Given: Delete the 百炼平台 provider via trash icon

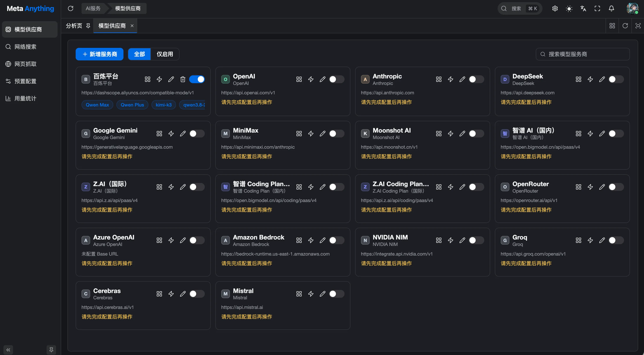Looking at the screenshot, I should pyautogui.click(x=183, y=79).
